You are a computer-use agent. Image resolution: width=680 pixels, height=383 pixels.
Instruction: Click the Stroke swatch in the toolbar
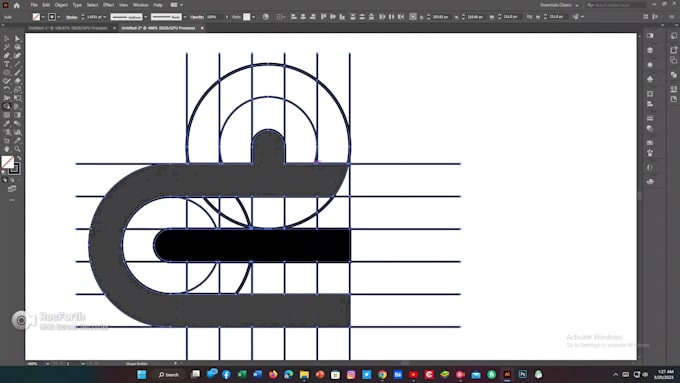coord(14,168)
